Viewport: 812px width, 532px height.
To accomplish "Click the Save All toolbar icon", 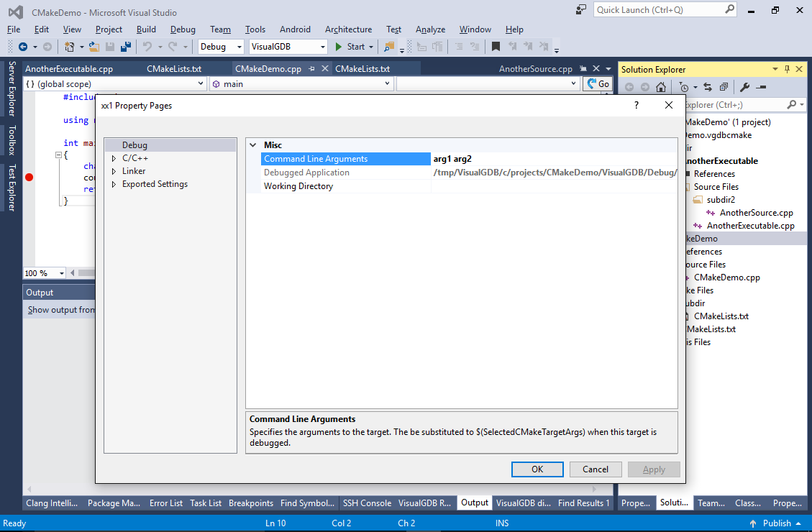I will pyautogui.click(x=126, y=46).
